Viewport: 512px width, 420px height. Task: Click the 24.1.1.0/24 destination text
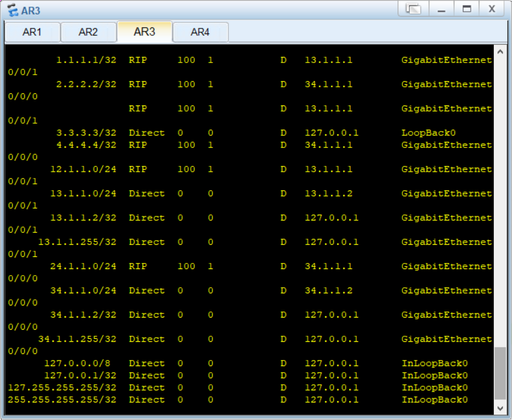pyautogui.click(x=83, y=266)
